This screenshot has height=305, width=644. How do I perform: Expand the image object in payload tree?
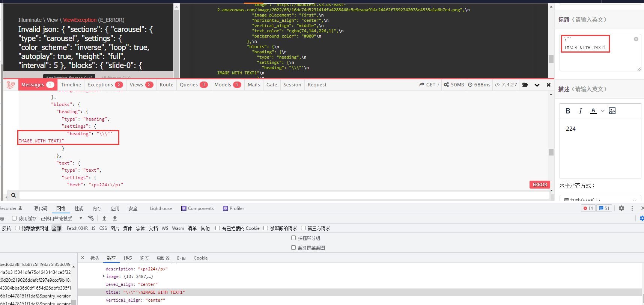pyautogui.click(x=104, y=276)
